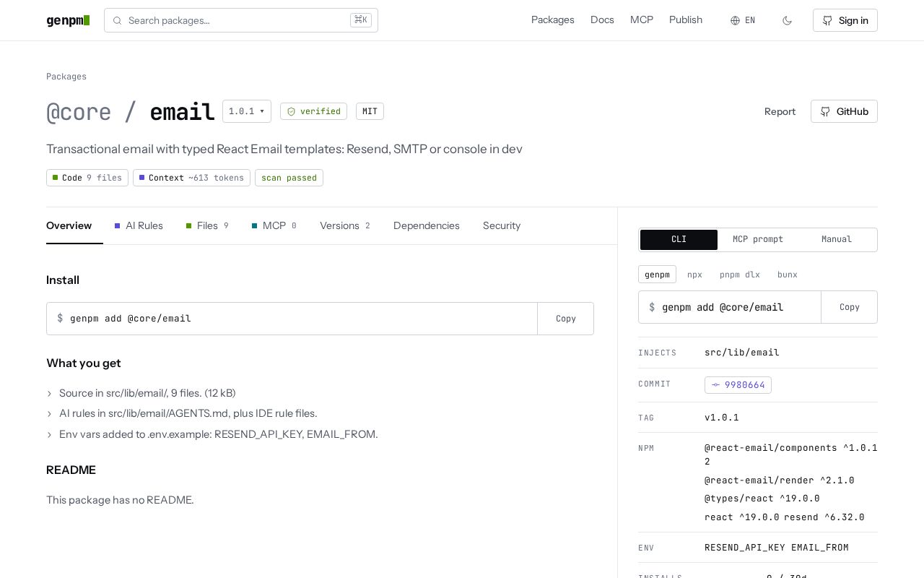Image resolution: width=924 pixels, height=578 pixels.
Task: Choose the bunx runner option
Action: click(788, 275)
